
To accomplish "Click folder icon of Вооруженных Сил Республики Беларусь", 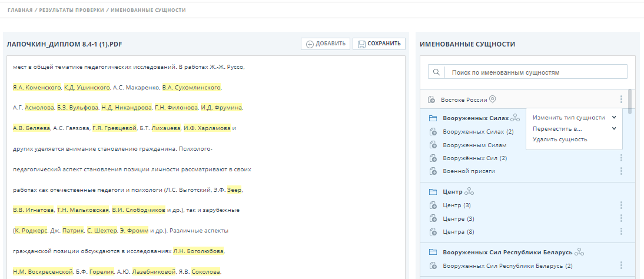I will point(433,252).
